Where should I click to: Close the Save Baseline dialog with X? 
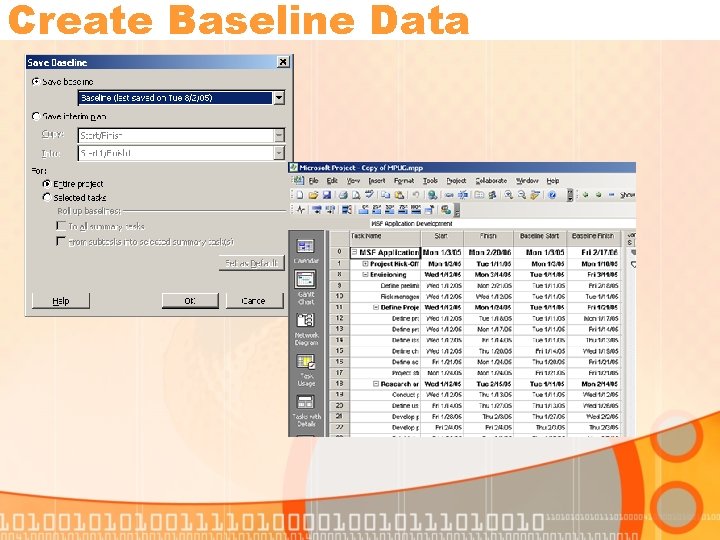tap(283, 62)
